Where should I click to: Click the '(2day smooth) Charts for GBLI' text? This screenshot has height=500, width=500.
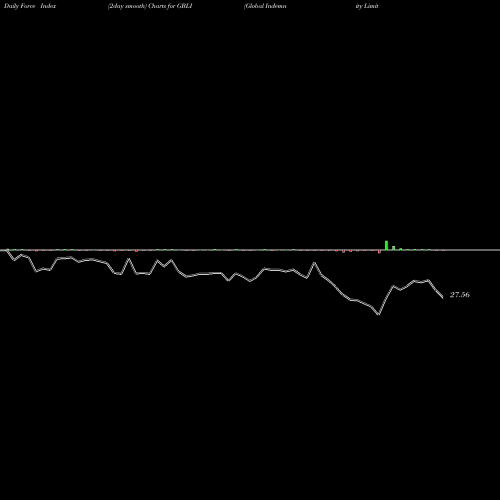point(150,6)
